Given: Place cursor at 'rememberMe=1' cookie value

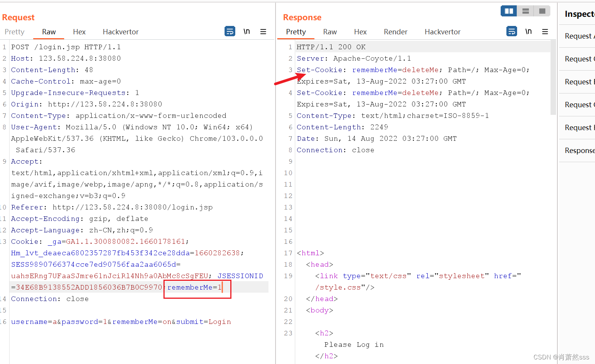Looking at the screenshot, I should 194,287.
